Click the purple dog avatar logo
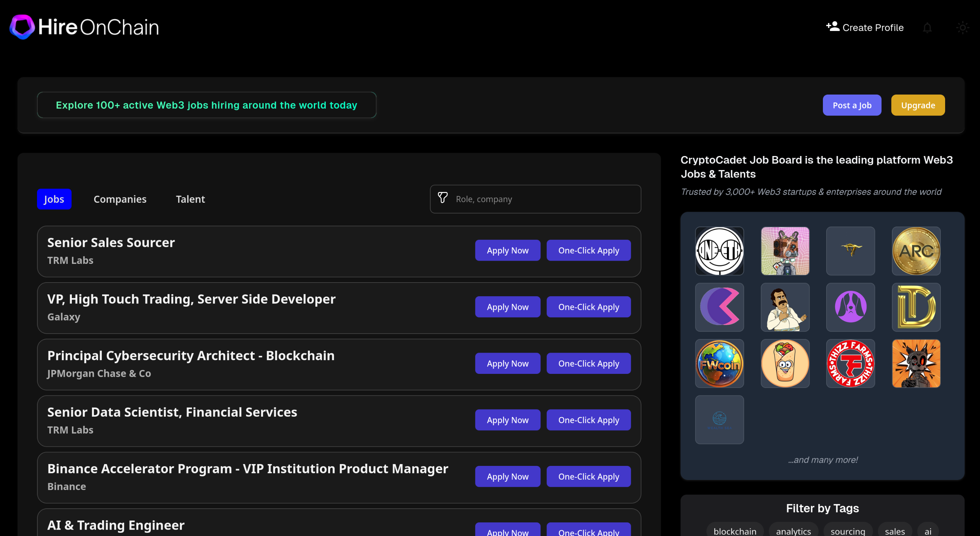The width and height of the screenshot is (980, 536). [850, 307]
